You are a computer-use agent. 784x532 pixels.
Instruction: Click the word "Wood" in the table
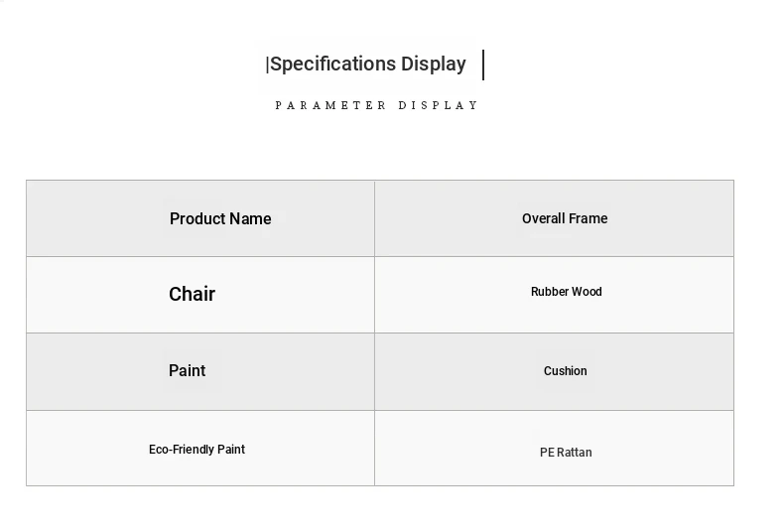(x=585, y=292)
